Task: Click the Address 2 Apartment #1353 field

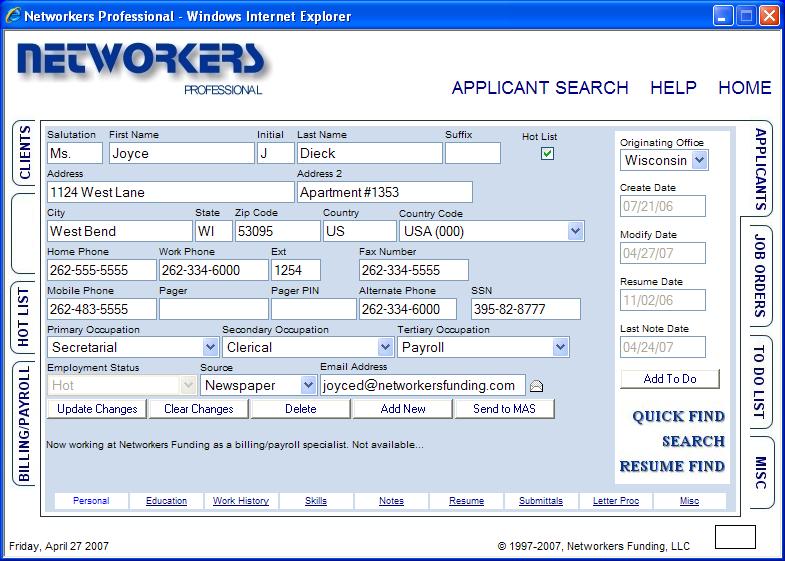Action: (384, 192)
